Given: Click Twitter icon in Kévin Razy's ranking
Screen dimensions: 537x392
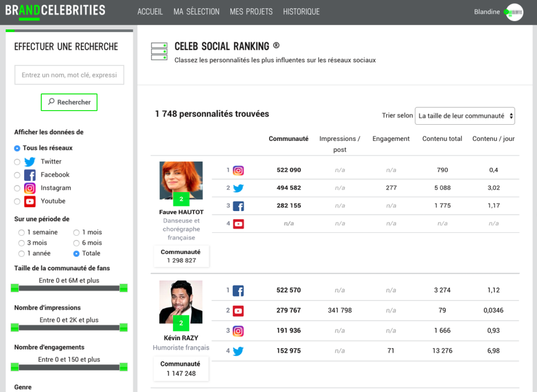Looking at the screenshot, I should pyautogui.click(x=238, y=351).
